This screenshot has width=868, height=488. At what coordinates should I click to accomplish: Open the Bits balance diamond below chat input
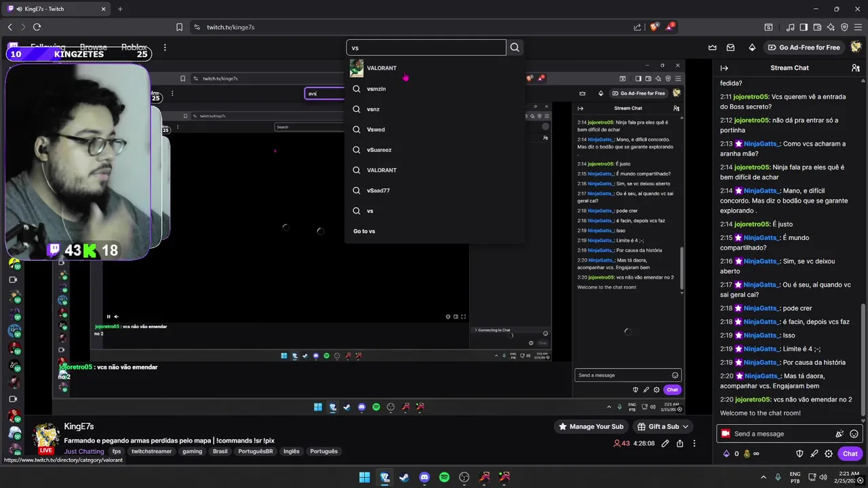(726, 454)
